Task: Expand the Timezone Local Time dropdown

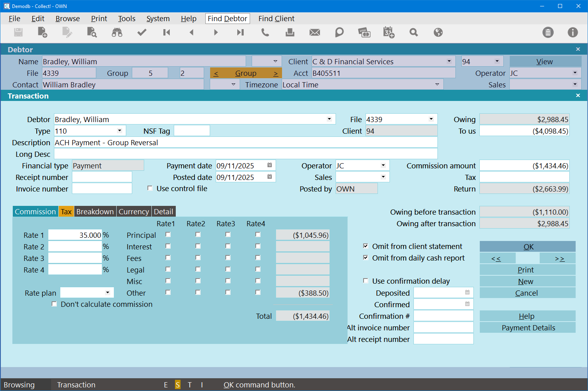Action: [437, 85]
